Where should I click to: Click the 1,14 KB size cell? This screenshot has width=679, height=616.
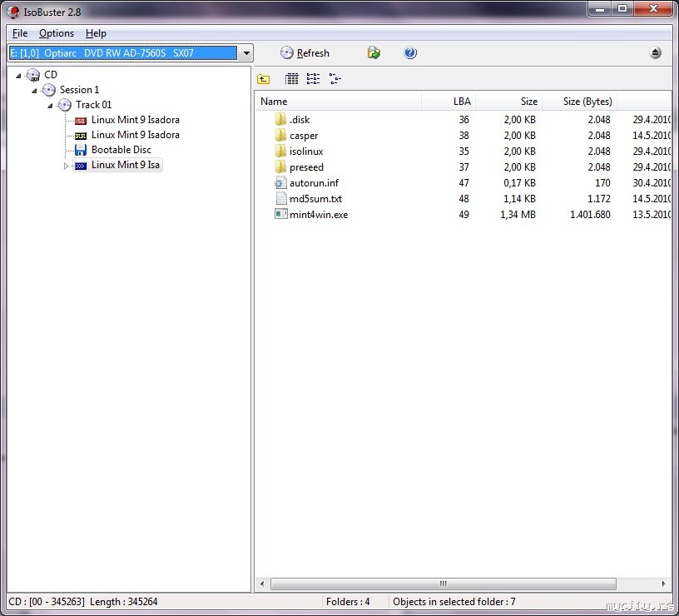519,198
